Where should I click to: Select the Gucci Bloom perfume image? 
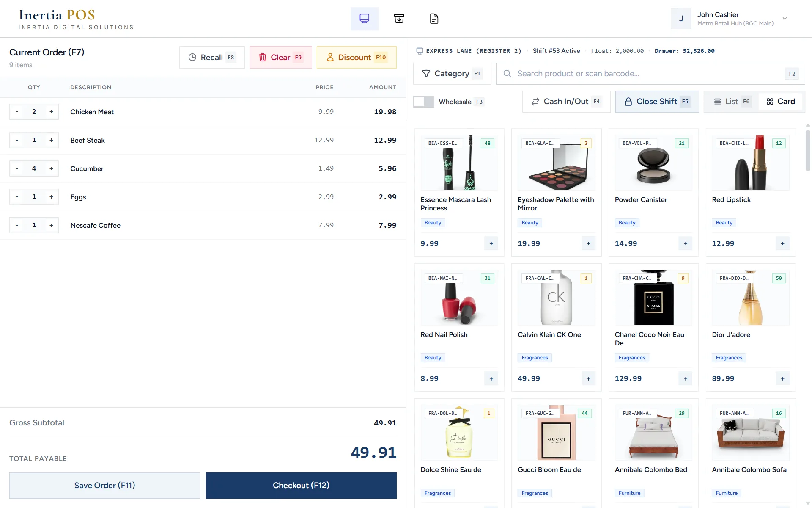point(557,433)
